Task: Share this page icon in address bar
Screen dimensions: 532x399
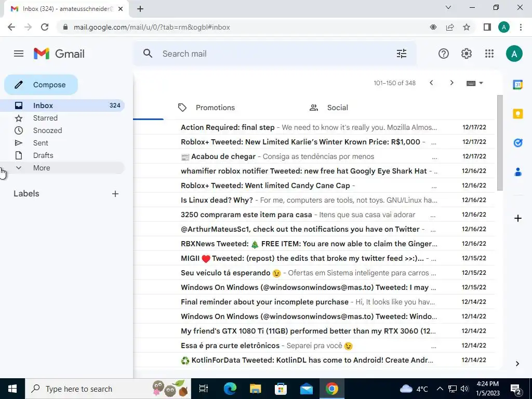Action: tap(450, 27)
